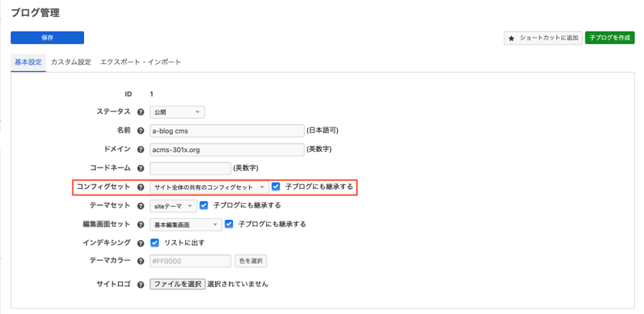
Task: Open the siteテーマ dropdown
Action: point(173,206)
